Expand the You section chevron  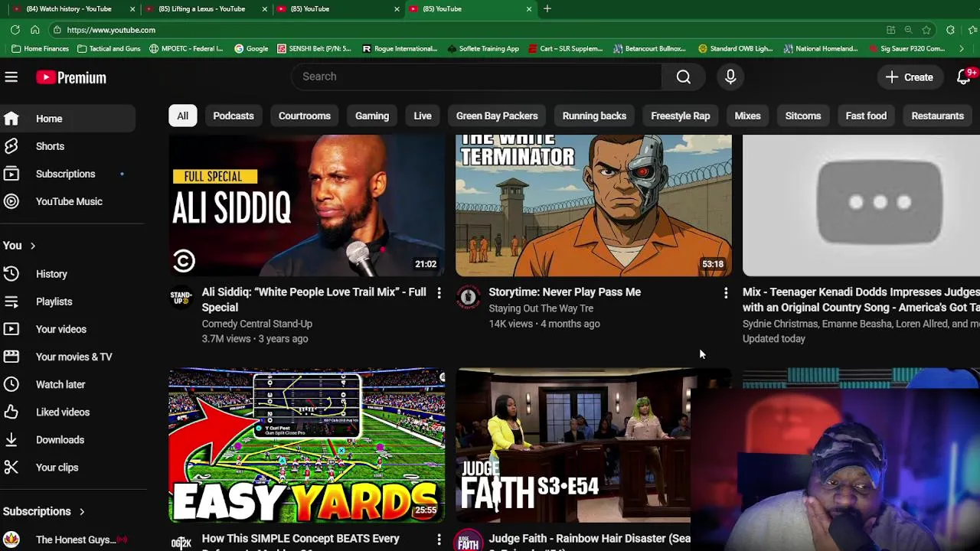(32, 246)
